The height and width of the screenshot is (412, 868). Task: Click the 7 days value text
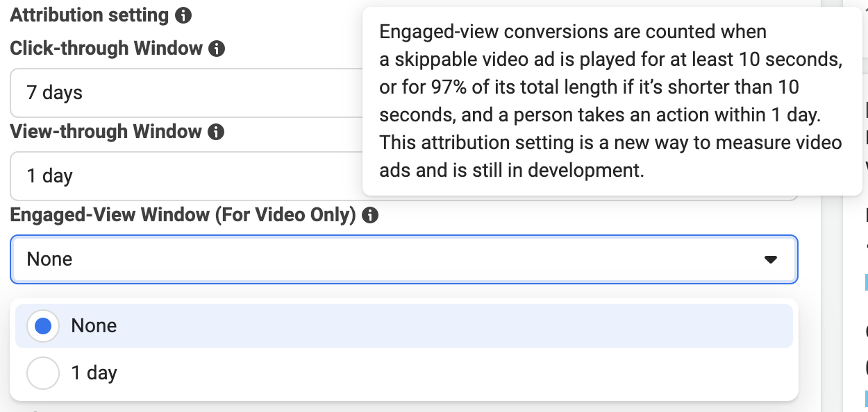[x=54, y=93]
